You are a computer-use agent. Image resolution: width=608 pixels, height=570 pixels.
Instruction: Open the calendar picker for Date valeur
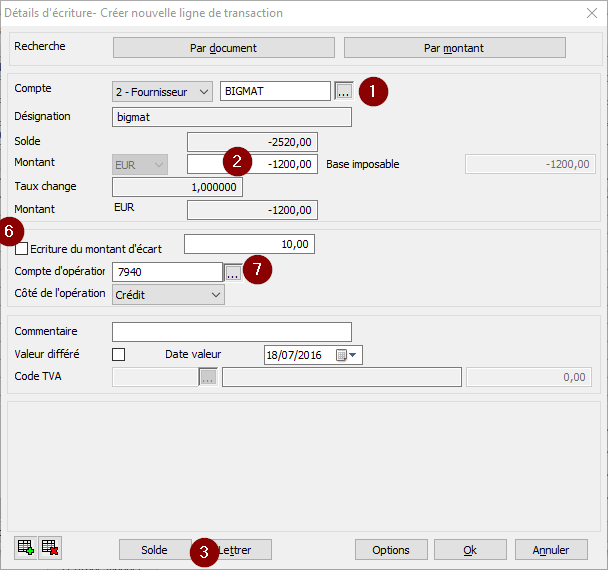[x=341, y=355]
